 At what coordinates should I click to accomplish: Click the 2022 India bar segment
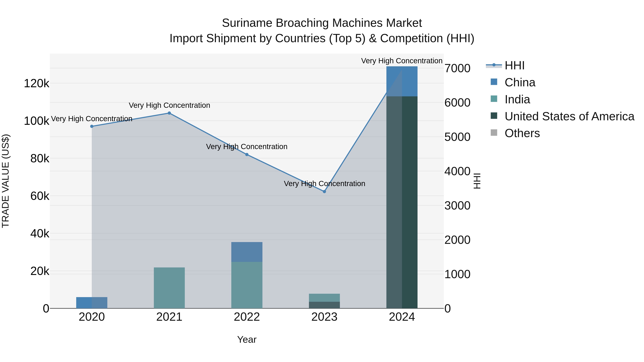(x=247, y=285)
